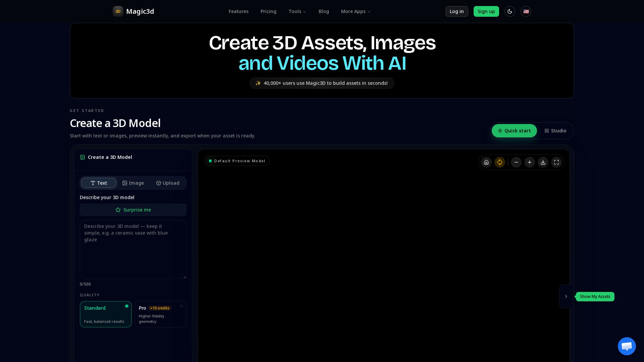
Task: Switch to Quick start mode
Action: click(514, 131)
